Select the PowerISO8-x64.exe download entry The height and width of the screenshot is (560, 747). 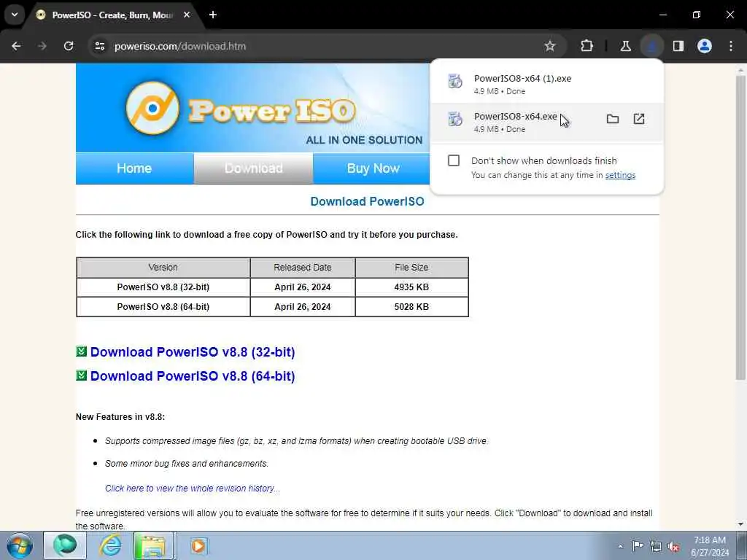point(546,122)
